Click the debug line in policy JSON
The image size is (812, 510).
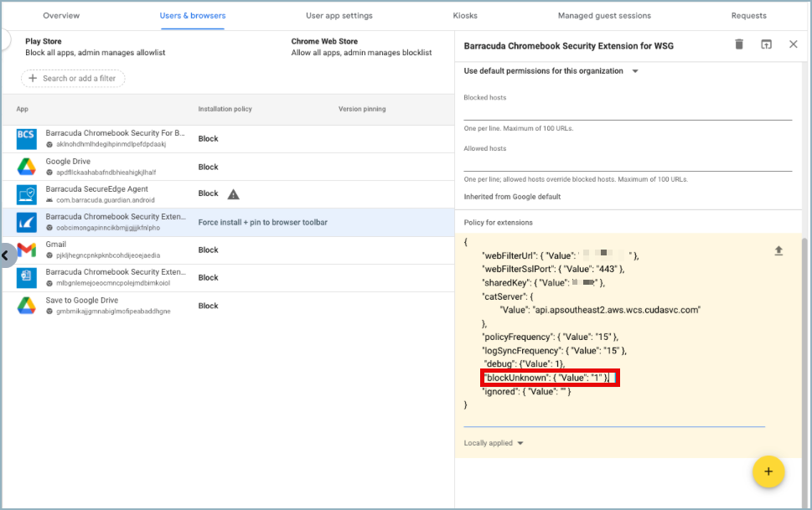524,363
